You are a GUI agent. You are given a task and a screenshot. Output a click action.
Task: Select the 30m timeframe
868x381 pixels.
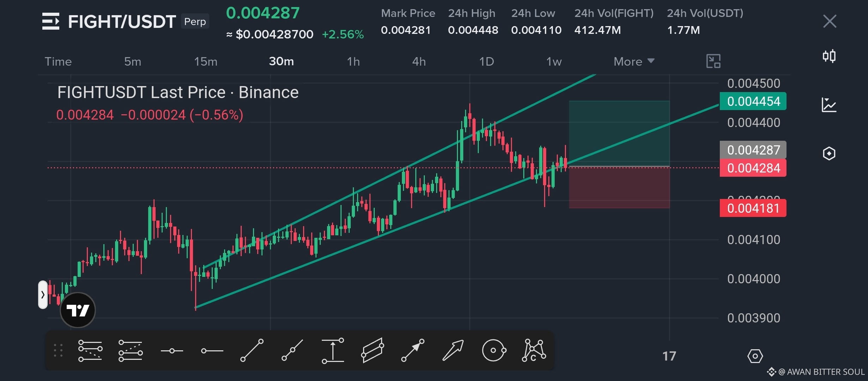coord(281,61)
